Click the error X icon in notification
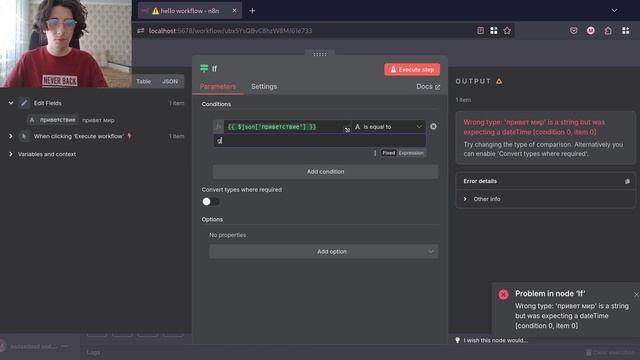 [x=503, y=294]
